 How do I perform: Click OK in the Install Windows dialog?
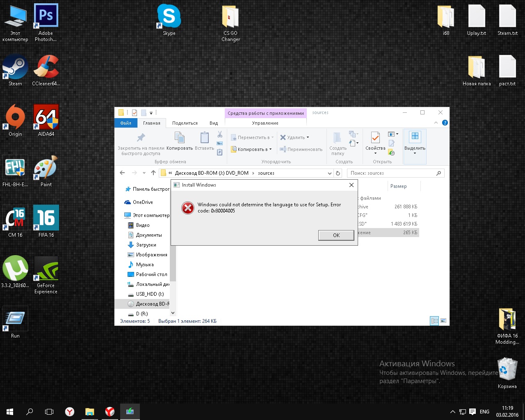(x=336, y=235)
